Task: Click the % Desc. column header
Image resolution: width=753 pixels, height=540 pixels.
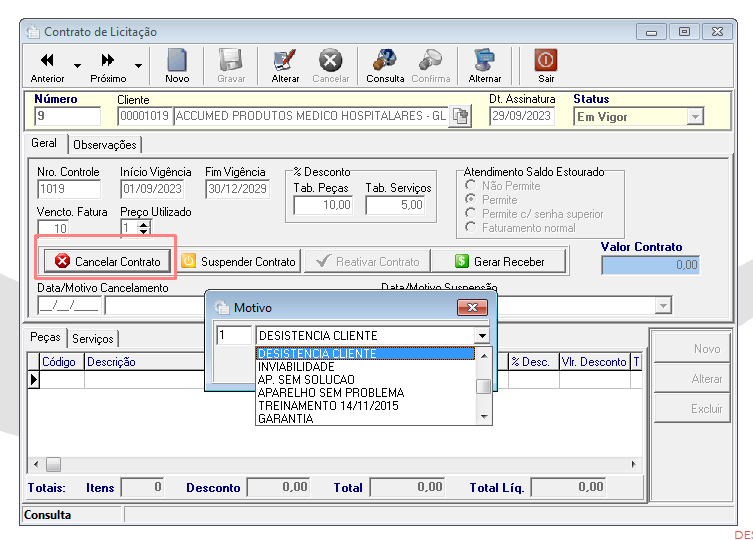Action: click(x=534, y=362)
